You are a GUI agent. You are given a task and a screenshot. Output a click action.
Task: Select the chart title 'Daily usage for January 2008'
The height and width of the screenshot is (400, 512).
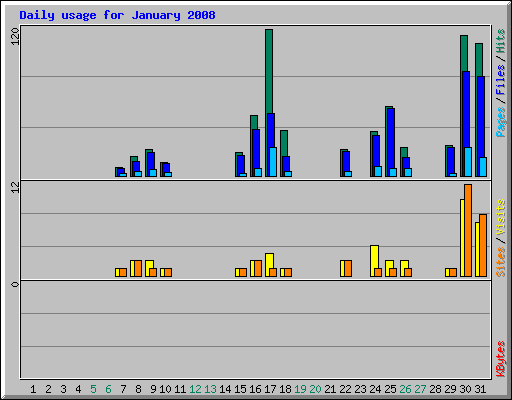(x=117, y=16)
